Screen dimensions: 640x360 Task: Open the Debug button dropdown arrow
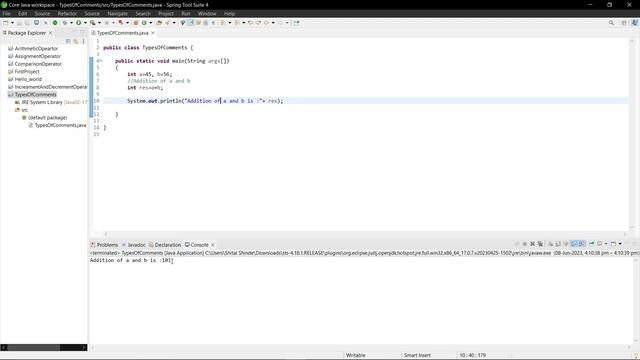[71, 23]
